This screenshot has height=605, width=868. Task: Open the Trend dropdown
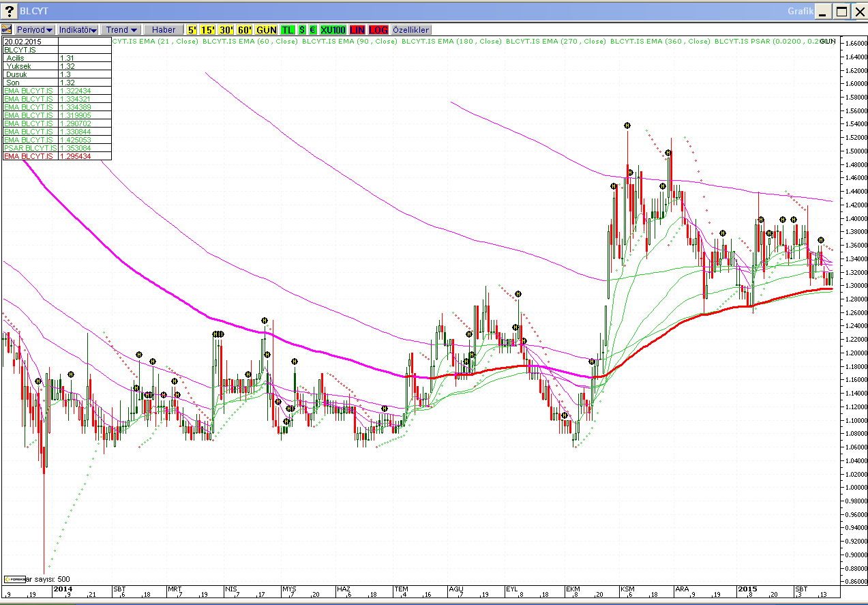[121, 30]
